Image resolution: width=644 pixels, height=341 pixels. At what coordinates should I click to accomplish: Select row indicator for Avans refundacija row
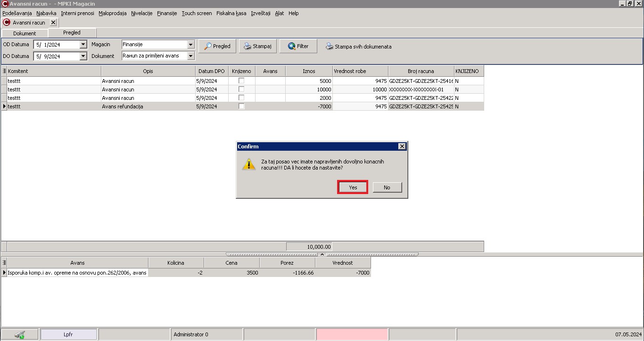(4, 106)
